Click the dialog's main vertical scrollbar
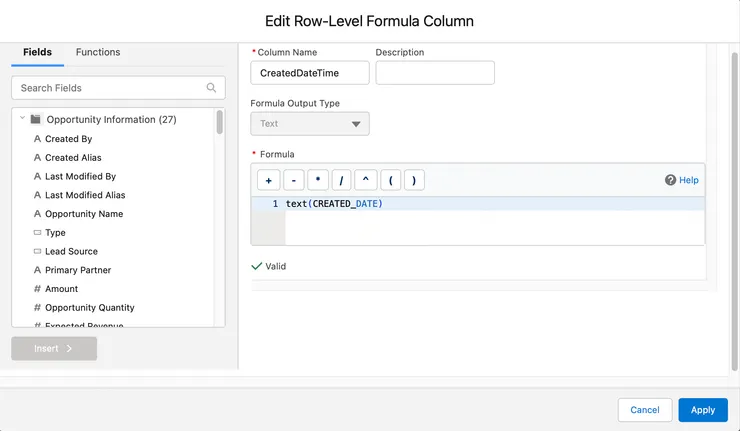The width and height of the screenshot is (740, 431). [x=734, y=210]
